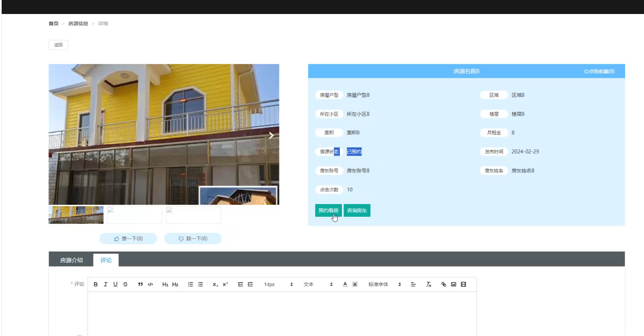Insert a blockquote in the comment editor
644x336 pixels.
[x=140, y=284]
